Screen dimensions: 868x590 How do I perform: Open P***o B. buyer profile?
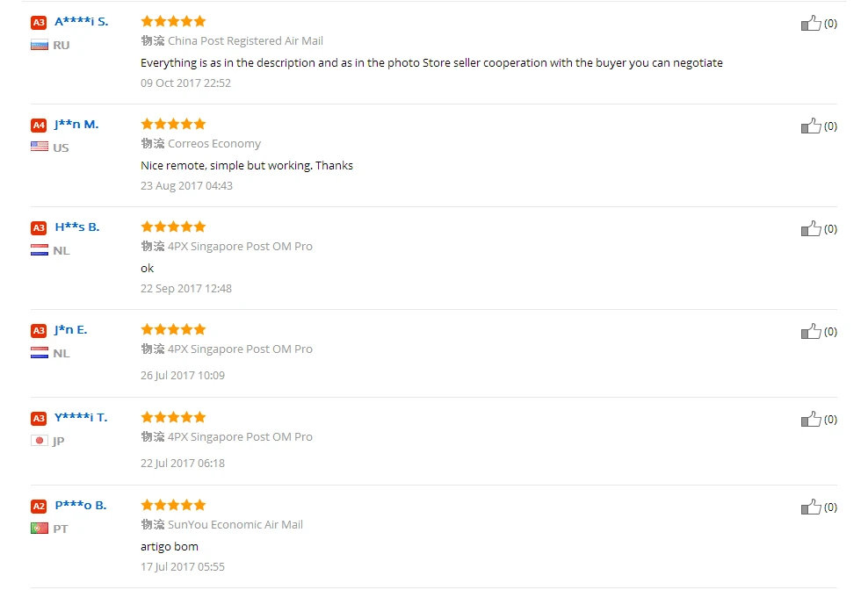click(x=81, y=506)
